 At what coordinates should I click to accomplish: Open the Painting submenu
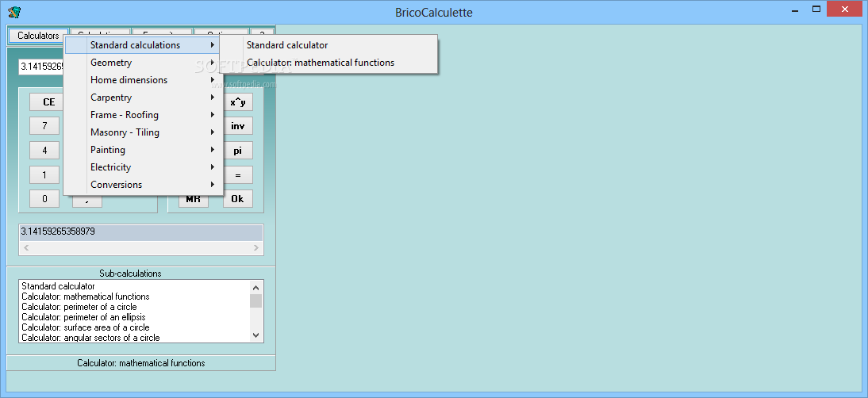point(144,150)
